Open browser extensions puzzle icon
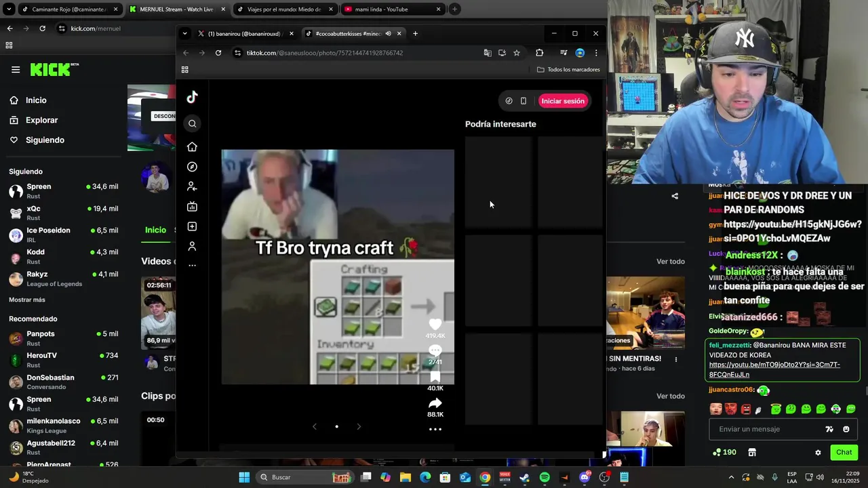868x488 pixels. tap(540, 53)
